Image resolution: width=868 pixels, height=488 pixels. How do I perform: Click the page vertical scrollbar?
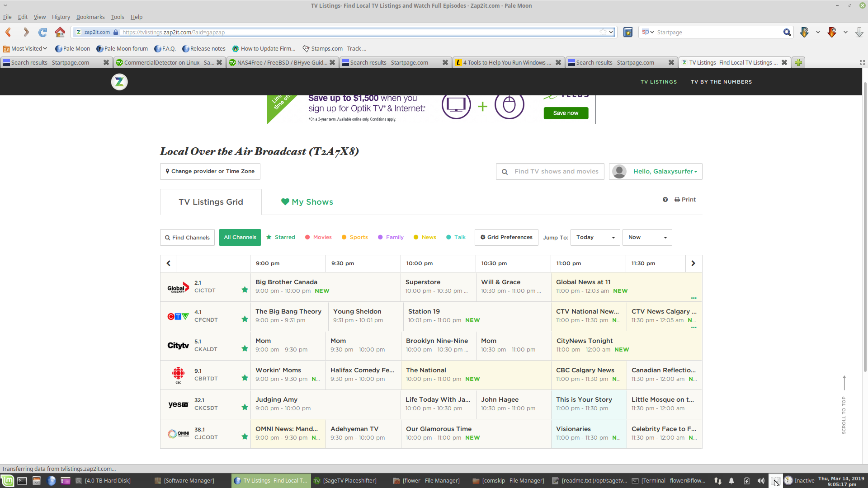point(865,226)
